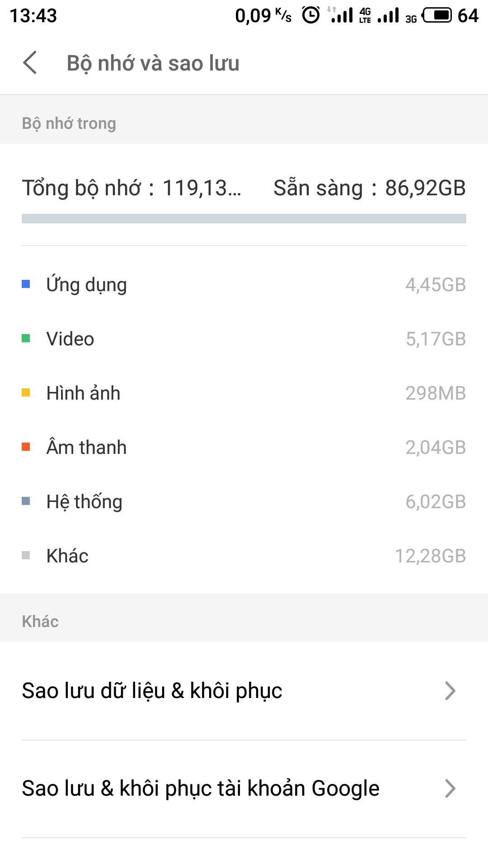The image size is (488, 868).
Task: Tap the battery indicator icon
Action: [437, 15]
